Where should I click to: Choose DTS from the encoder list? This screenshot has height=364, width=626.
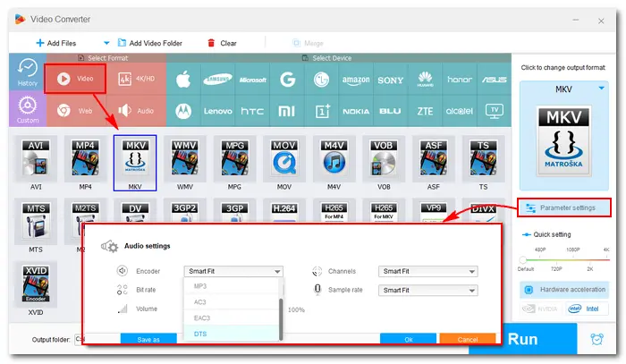click(x=232, y=333)
